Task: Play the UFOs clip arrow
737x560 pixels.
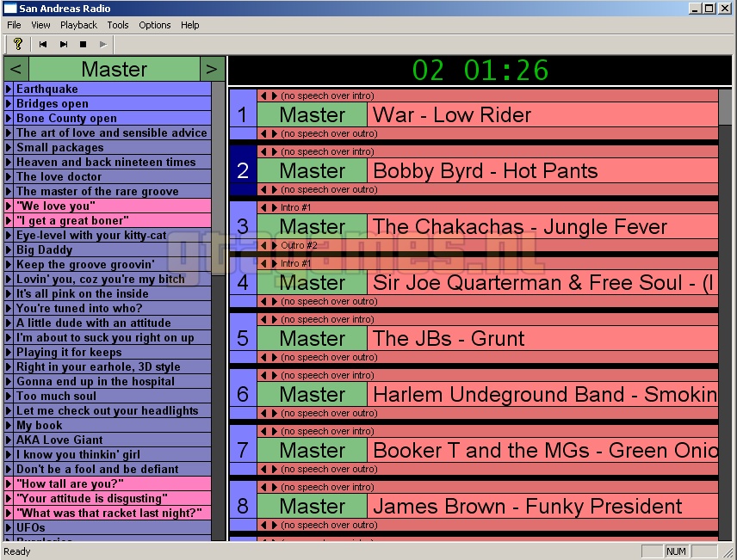Action: pyautogui.click(x=9, y=527)
